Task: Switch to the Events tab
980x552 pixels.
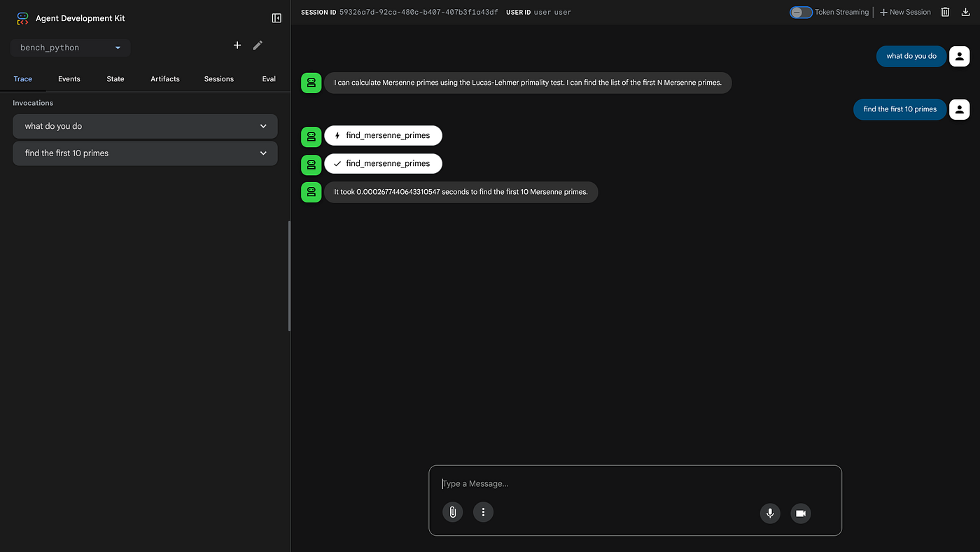Action: click(x=69, y=79)
